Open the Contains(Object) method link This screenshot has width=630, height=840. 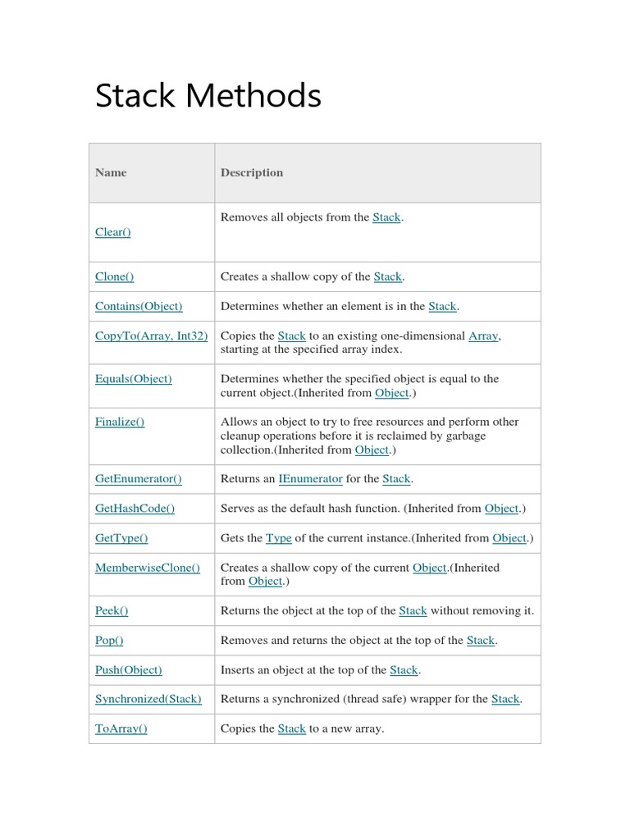(x=139, y=307)
